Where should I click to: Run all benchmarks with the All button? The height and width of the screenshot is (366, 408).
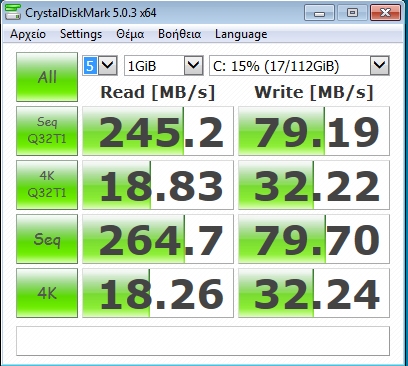pyautogui.click(x=47, y=77)
